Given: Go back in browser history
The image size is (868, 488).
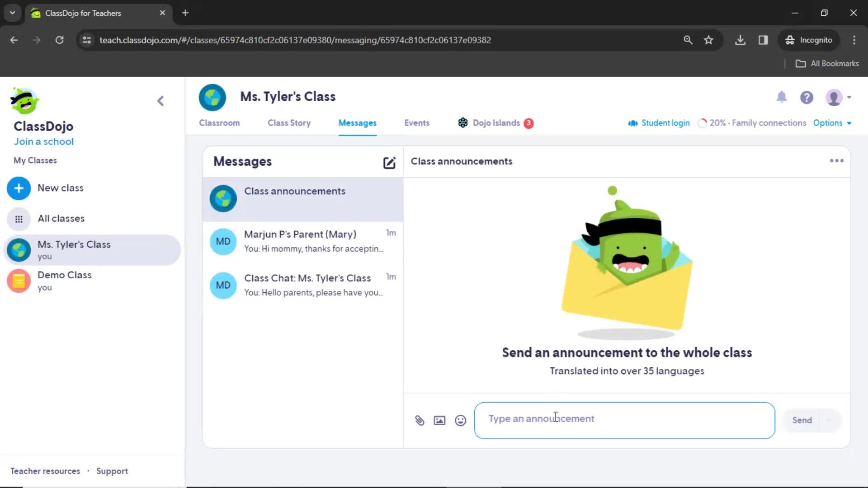Looking at the screenshot, I should coord(14,40).
